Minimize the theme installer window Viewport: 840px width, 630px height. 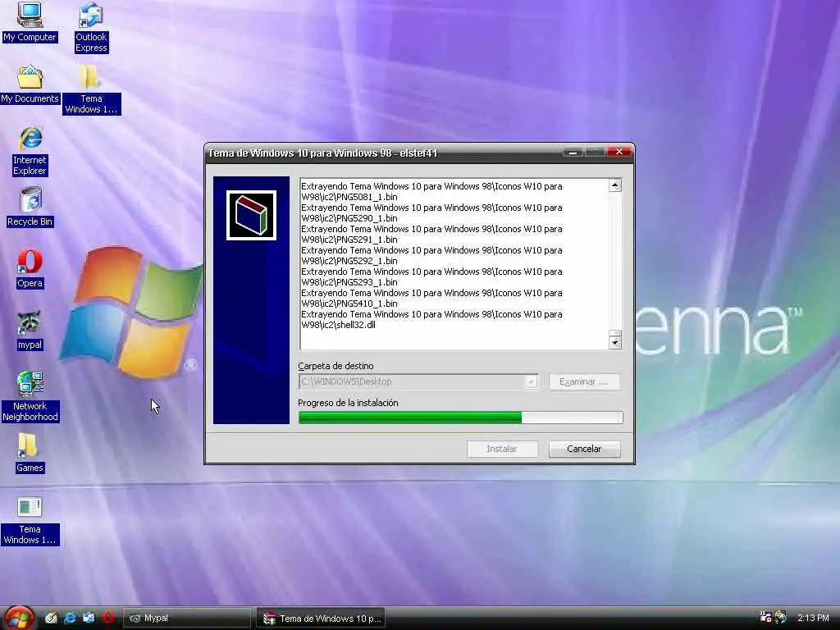coord(573,153)
